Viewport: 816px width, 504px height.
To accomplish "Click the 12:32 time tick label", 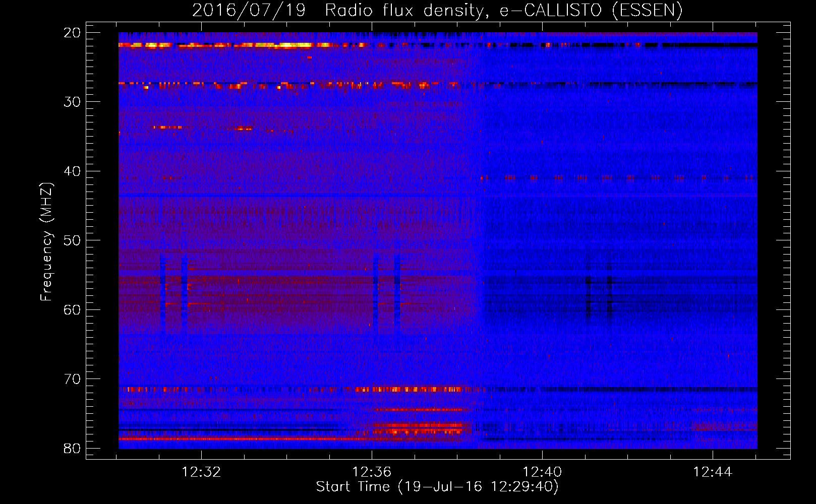I will (201, 472).
